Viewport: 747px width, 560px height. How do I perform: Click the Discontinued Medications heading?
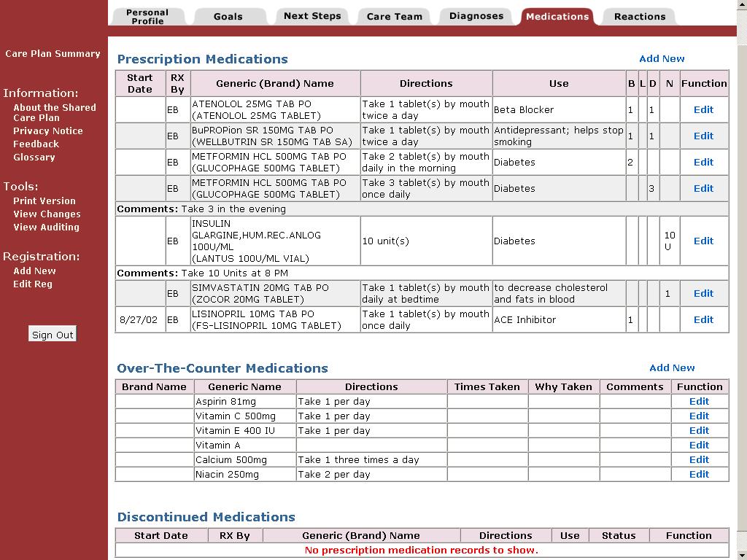tap(206, 517)
